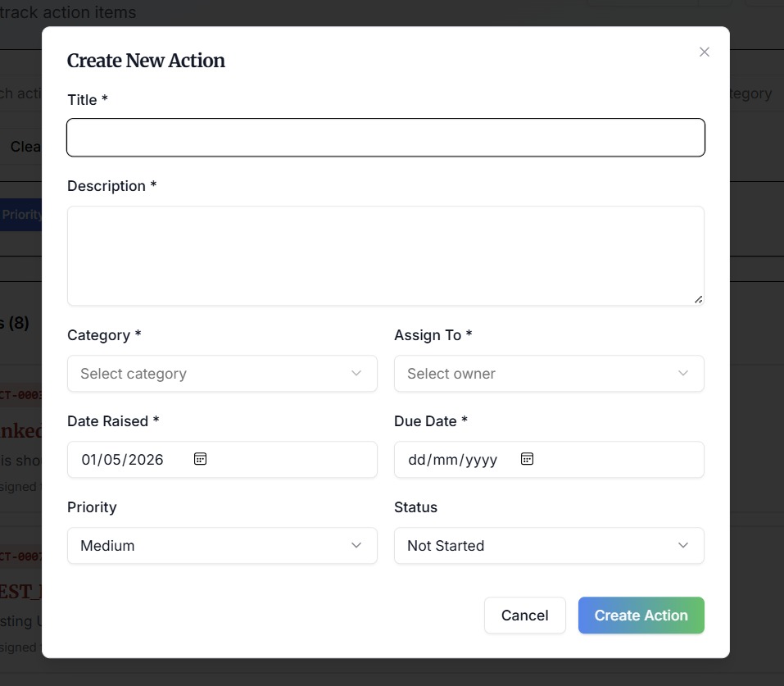This screenshot has height=686, width=784.
Task: Open the Select category dropdown
Action: (222, 373)
